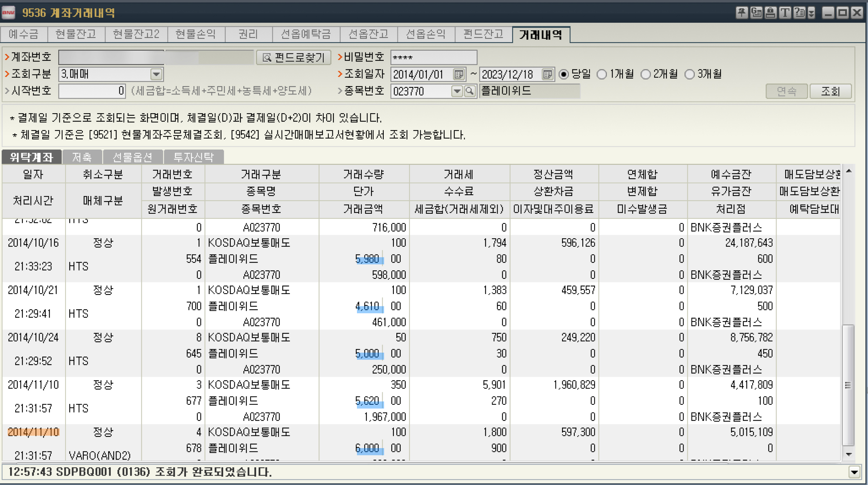Switch to the 현물잔고 tab
Viewport: 868px width, 485px height.
pyautogui.click(x=76, y=34)
